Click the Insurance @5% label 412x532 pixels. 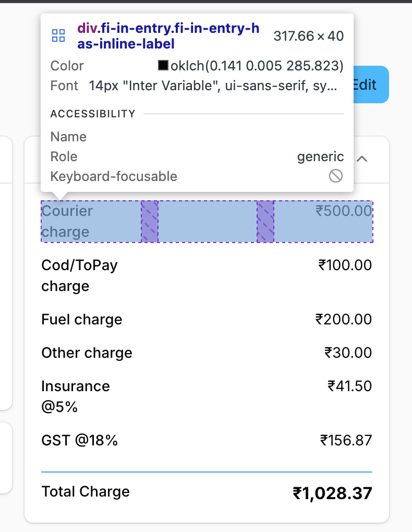(76, 396)
